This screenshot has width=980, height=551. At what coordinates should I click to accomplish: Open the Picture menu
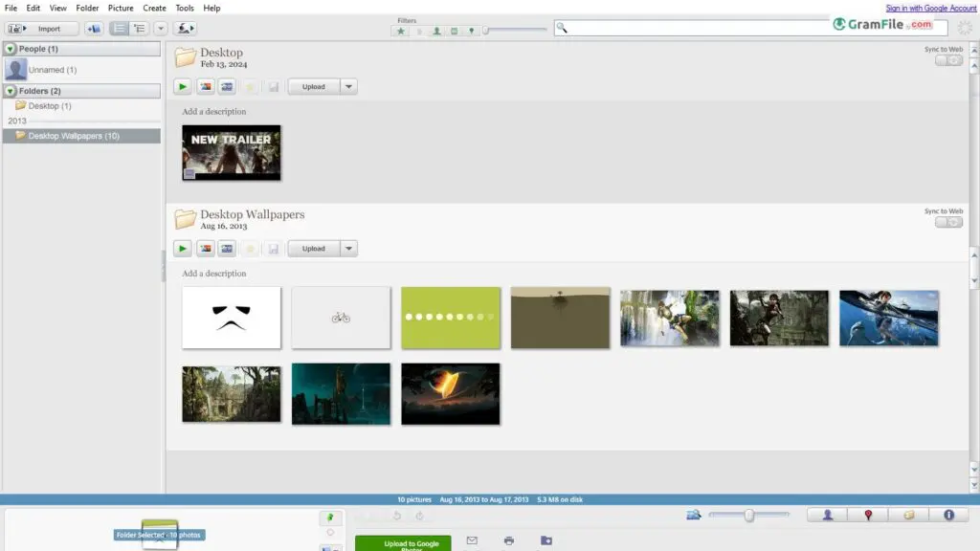click(121, 8)
